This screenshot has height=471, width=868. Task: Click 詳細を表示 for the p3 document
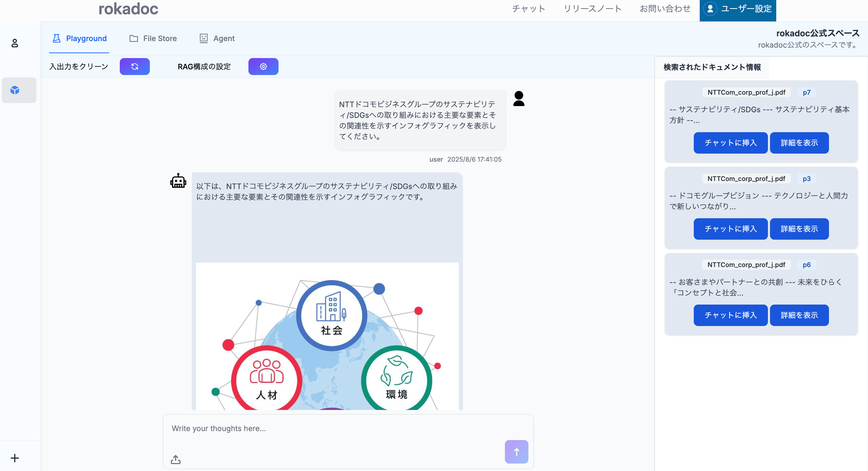pos(799,229)
